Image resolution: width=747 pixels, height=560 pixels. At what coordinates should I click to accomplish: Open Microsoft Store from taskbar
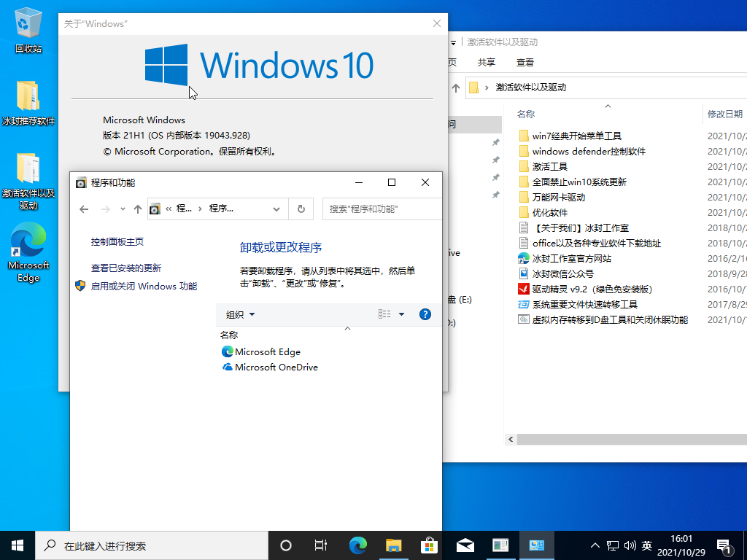(429, 545)
